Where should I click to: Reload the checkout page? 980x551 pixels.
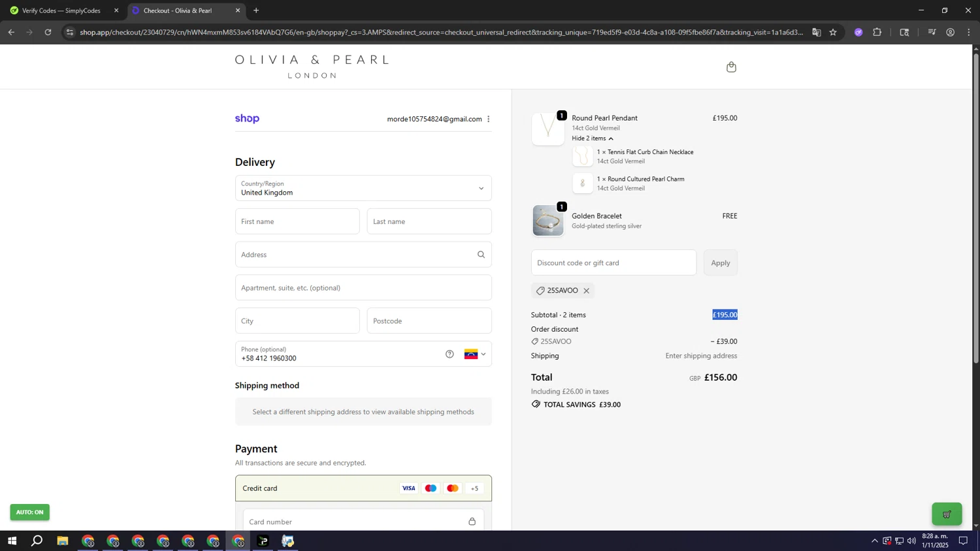[48, 32]
